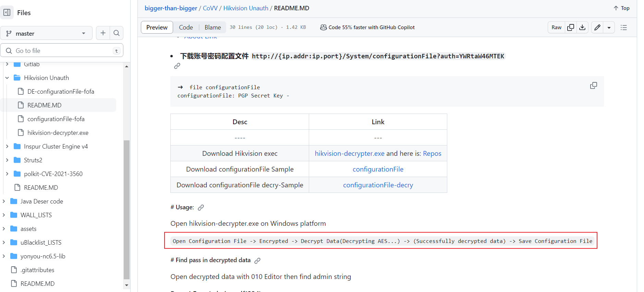Select 'Download configurationFile Sample' cell
This screenshot has height=292, width=644.
pos(240,170)
